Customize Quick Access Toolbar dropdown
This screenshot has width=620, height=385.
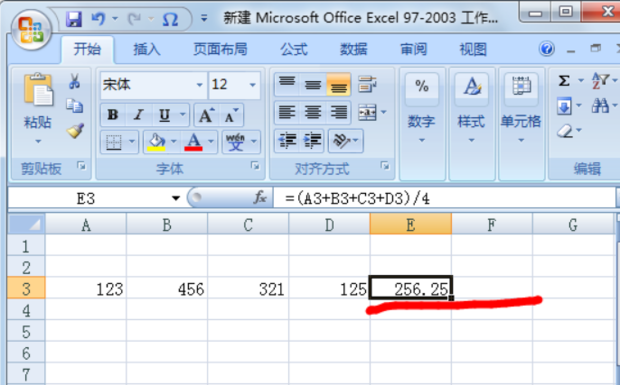pos(204,18)
